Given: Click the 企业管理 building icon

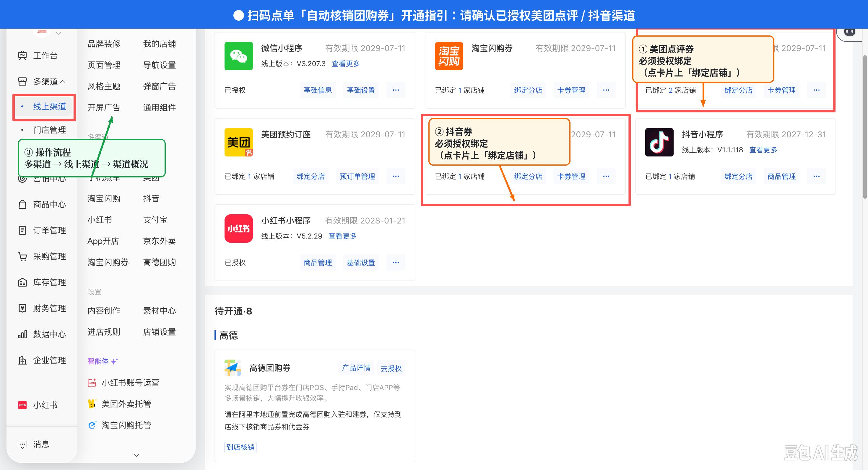Looking at the screenshot, I should point(22,360).
